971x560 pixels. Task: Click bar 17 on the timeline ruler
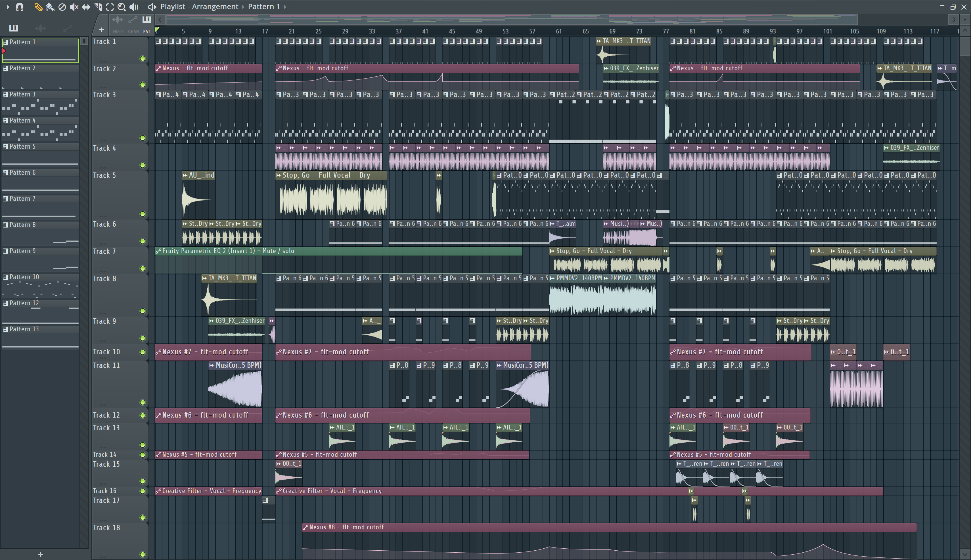265,31
